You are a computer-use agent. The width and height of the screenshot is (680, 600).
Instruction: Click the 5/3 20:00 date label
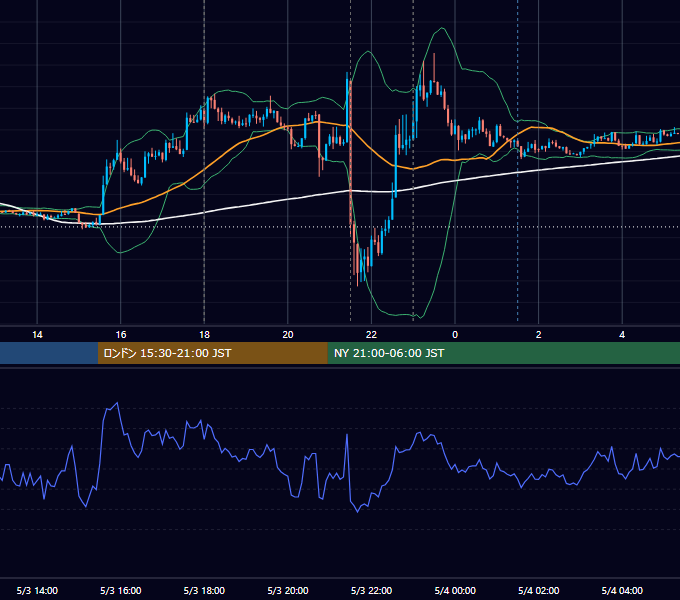pos(288,590)
